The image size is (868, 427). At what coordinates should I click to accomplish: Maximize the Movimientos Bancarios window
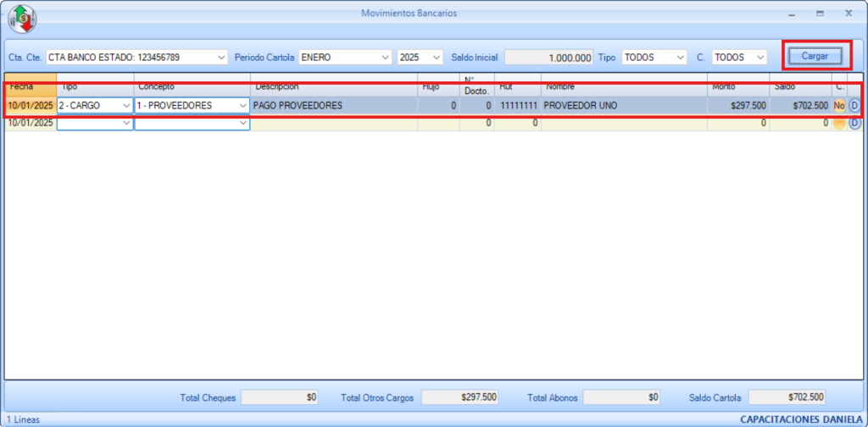tap(820, 14)
